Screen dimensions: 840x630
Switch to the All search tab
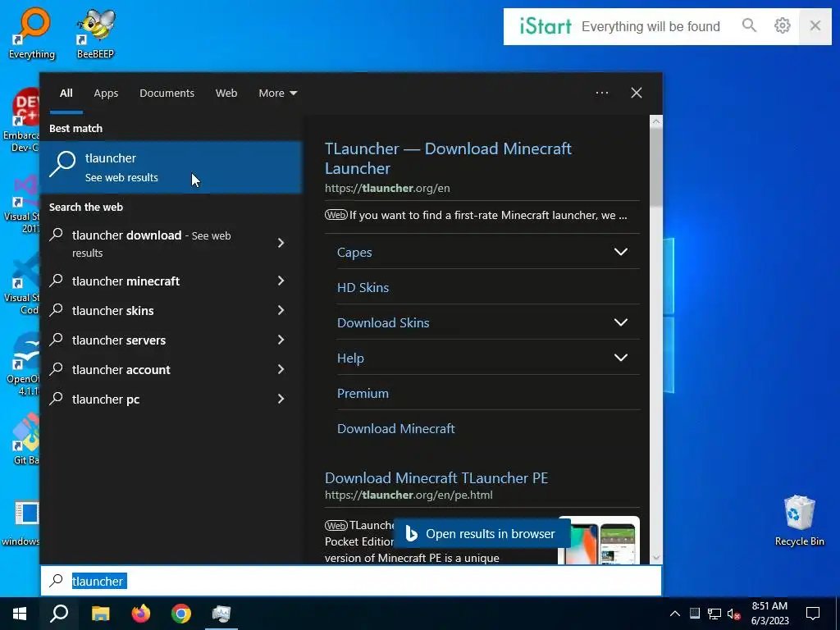coord(66,93)
